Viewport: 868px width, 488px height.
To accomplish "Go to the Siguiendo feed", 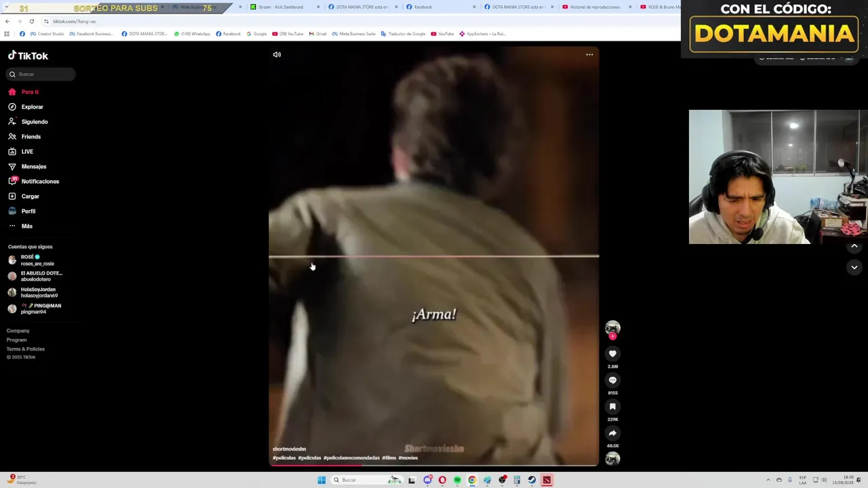I will [28, 121].
